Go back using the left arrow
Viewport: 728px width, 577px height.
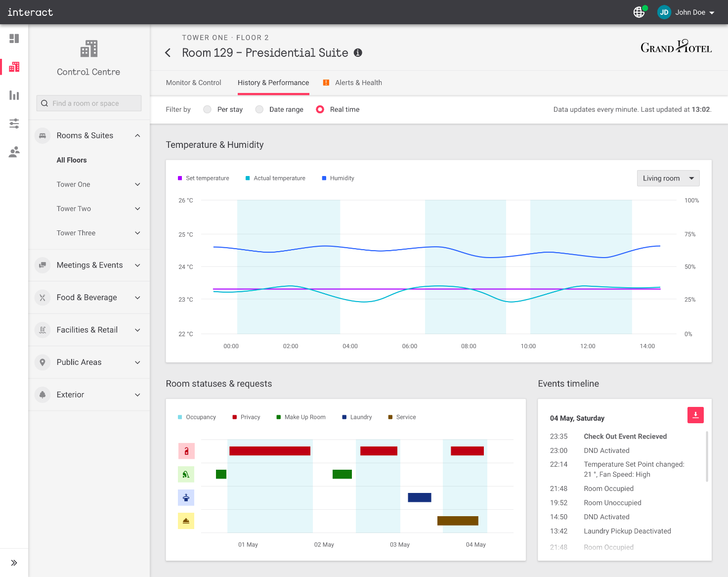pos(168,53)
